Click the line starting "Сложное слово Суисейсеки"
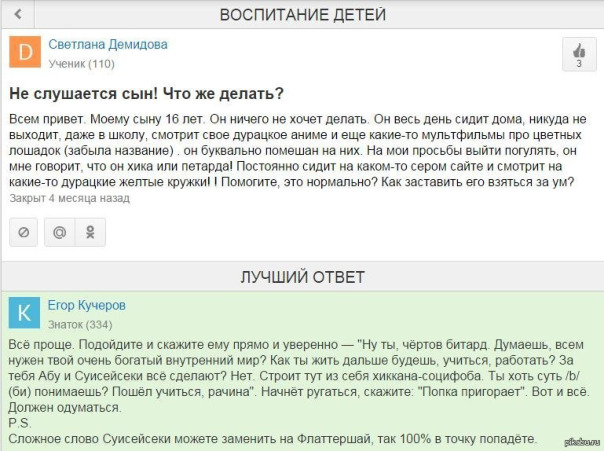Screen dimensions: 604x451 point(273,439)
